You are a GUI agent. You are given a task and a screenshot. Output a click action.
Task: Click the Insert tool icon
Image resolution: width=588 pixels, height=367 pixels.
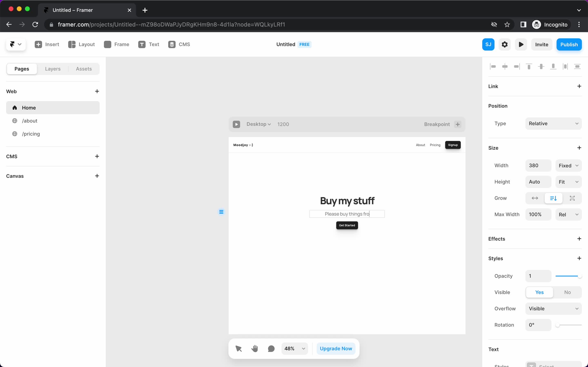38,44
